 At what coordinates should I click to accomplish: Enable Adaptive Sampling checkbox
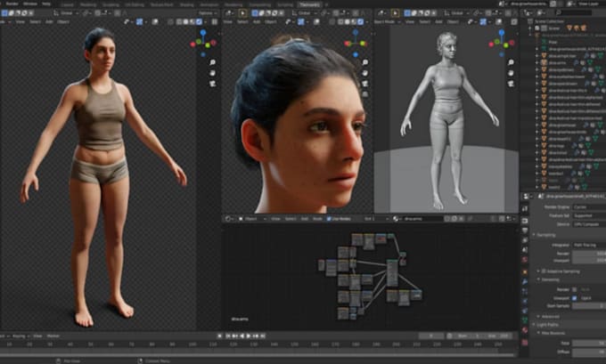(544, 271)
